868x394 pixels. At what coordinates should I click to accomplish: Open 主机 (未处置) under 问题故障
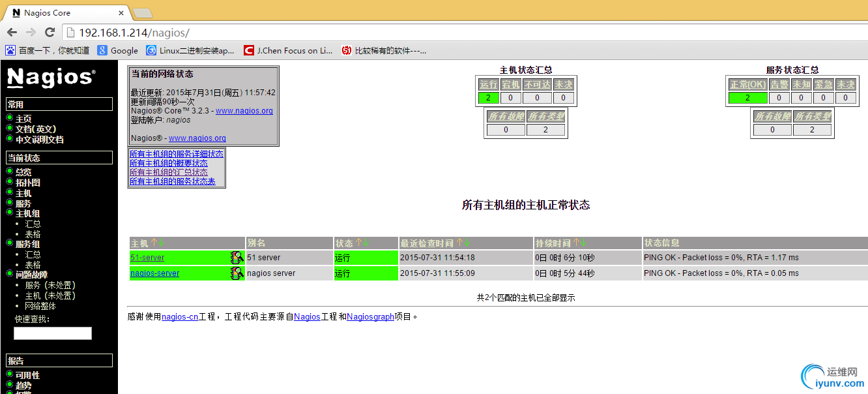click(50, 295)
